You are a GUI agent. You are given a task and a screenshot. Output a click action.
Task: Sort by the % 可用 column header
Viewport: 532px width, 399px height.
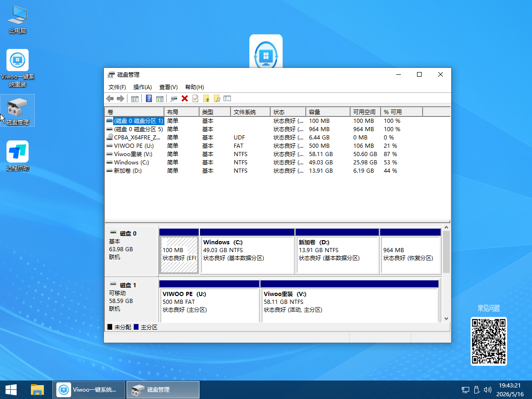click(402, 112)
